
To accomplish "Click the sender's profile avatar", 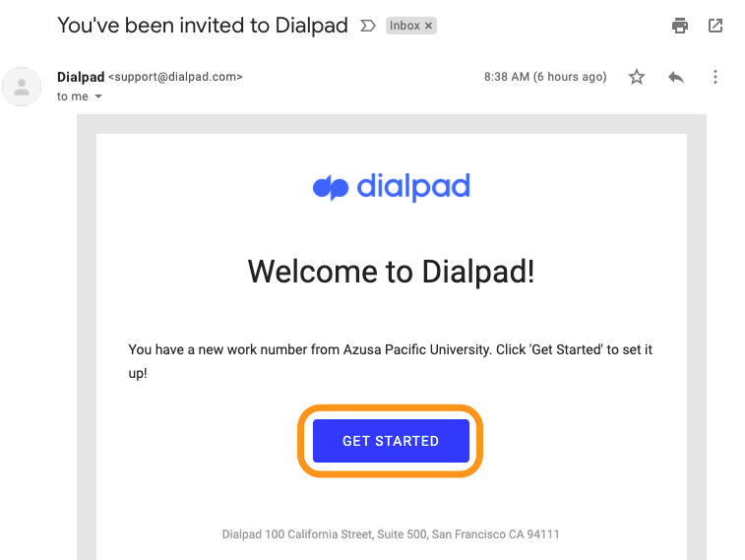I will click(x=22, y=87).
